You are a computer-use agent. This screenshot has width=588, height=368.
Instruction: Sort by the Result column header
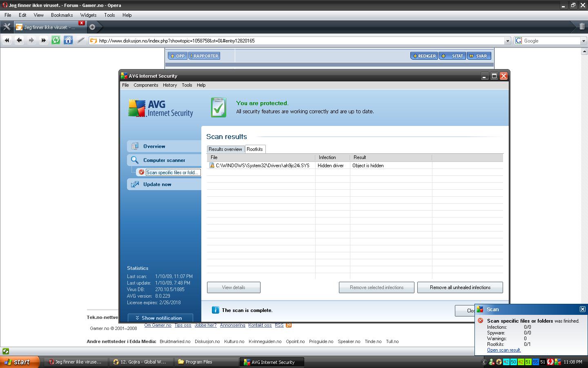coord(391,157)
